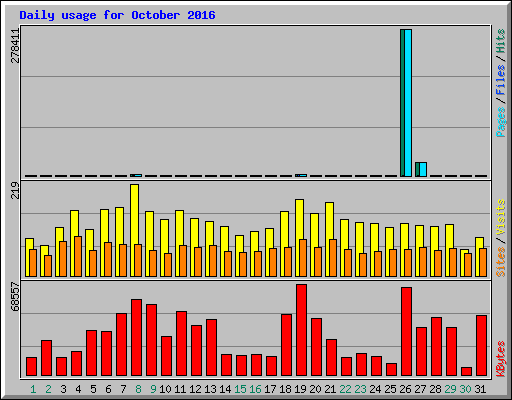Click day label 14 on the x-axis
The image size is (512, 400).
click(225, 389)
